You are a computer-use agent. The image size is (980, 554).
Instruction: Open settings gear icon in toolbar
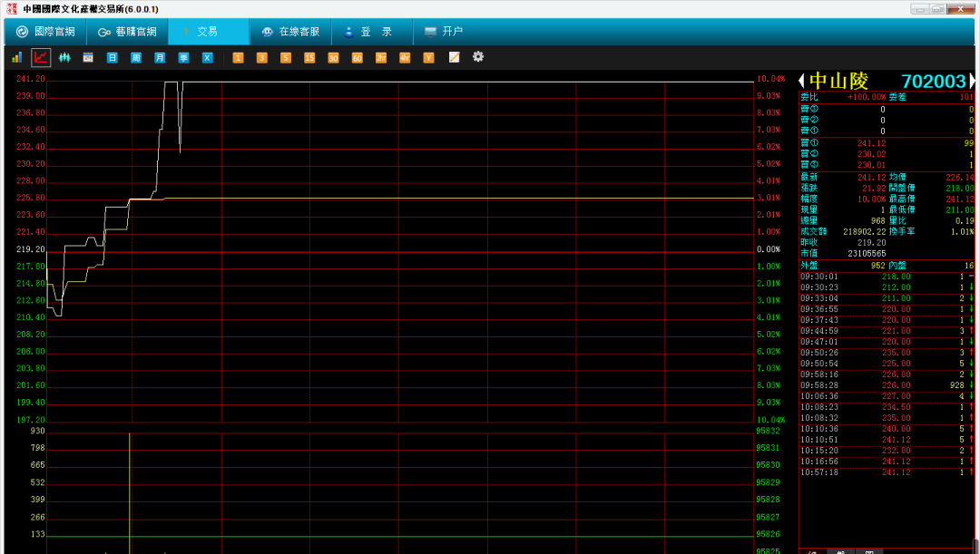(x=478, y=57)
